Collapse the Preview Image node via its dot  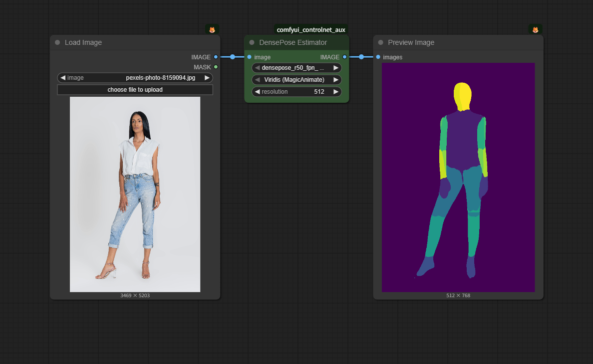pos(380,43)
